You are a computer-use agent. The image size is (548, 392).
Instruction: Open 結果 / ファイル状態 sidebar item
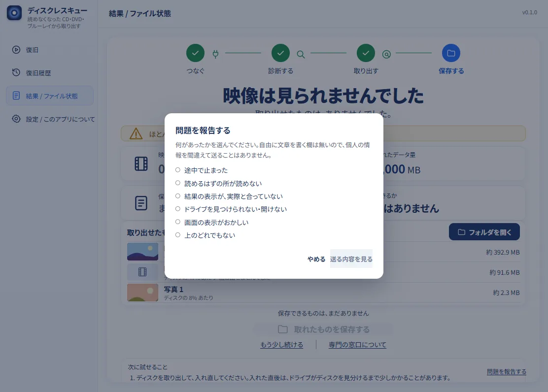[50, 96]
